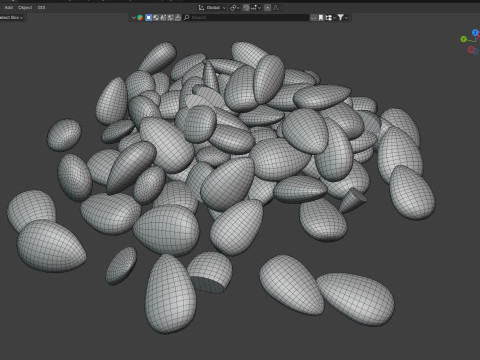The image size is (480, 360).
Task: Click the icon just left of the magnifier
Action: tap(178, 17)
